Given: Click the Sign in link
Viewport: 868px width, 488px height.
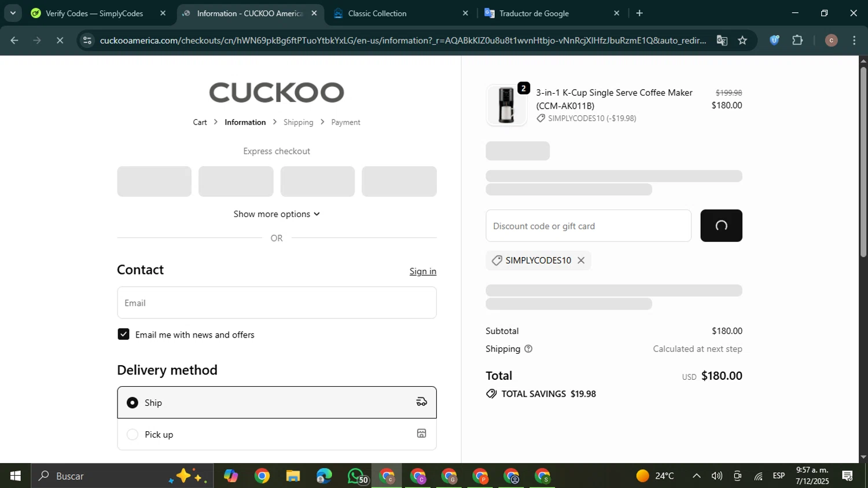Looking at the screenshot, I should 423,271.
